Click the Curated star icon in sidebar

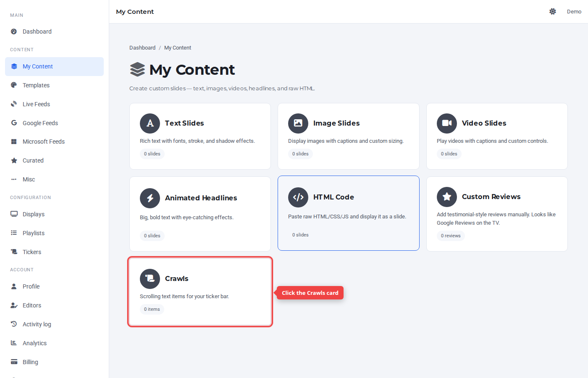pyautogui.click(x=14, y=160)
